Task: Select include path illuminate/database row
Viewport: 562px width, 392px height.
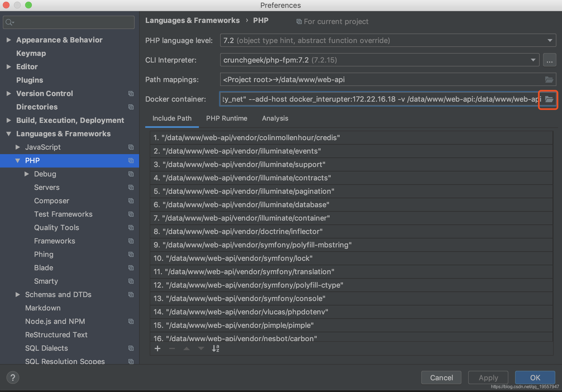Action: (351, 205)
